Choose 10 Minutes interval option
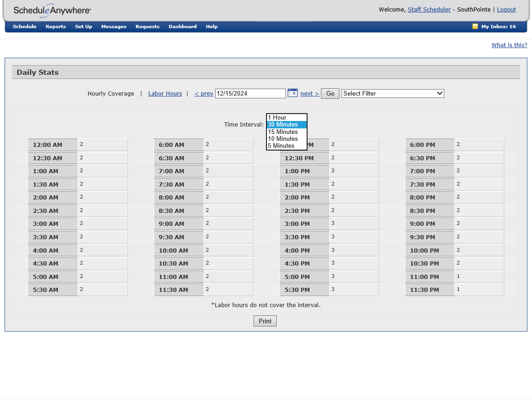 pos(287,139)
